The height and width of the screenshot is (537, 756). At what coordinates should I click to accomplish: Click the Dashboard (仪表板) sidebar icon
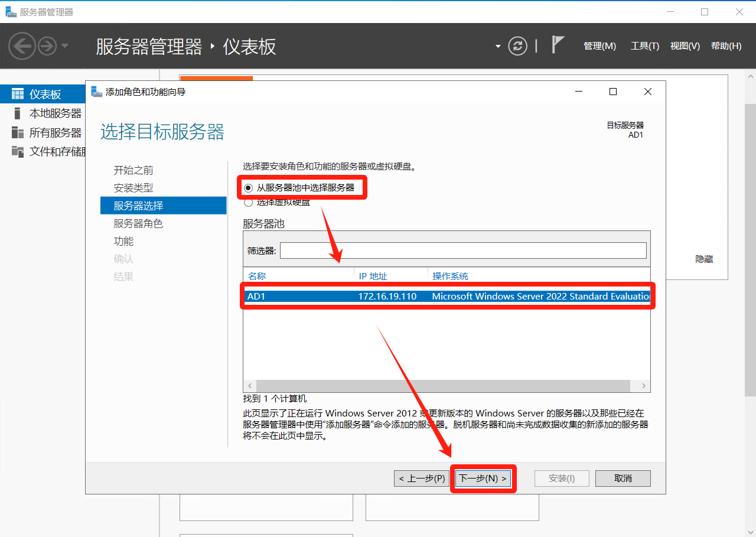[x=18, y=95]
